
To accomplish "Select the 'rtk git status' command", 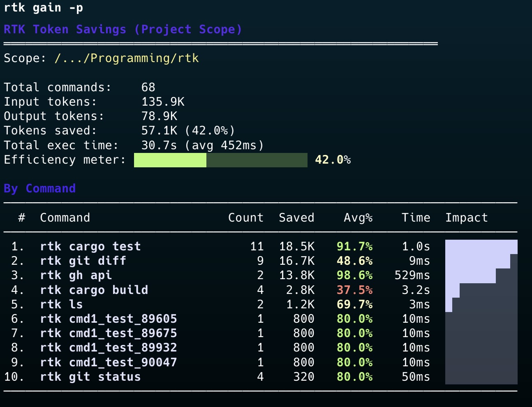I will [x=90, y=377].
